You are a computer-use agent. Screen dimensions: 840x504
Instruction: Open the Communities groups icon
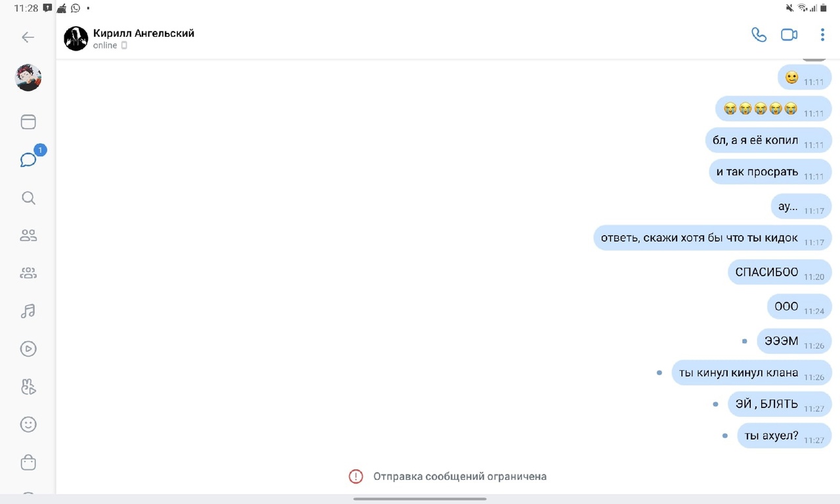tap(28, 274)
